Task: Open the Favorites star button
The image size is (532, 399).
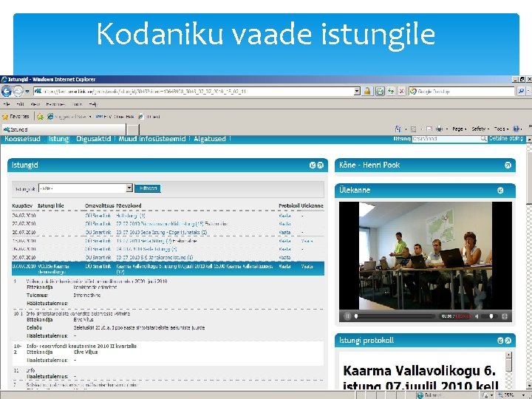Action: 16,117
